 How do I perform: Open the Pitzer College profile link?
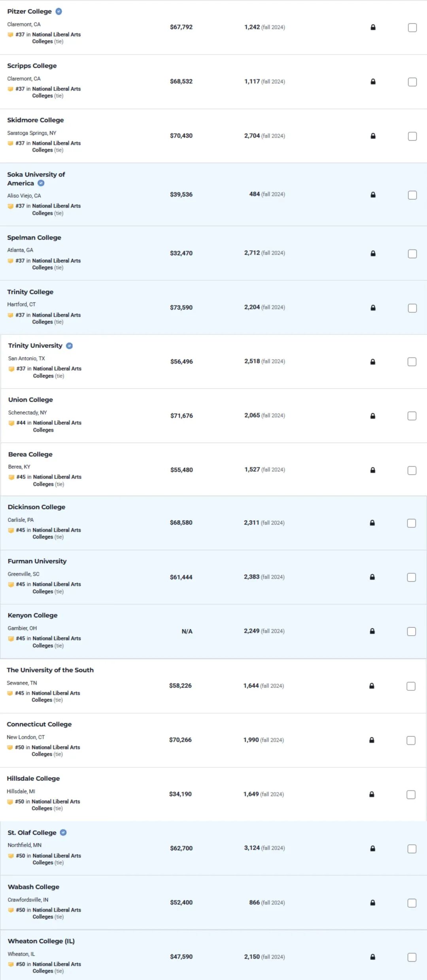[x=29, y=11]
